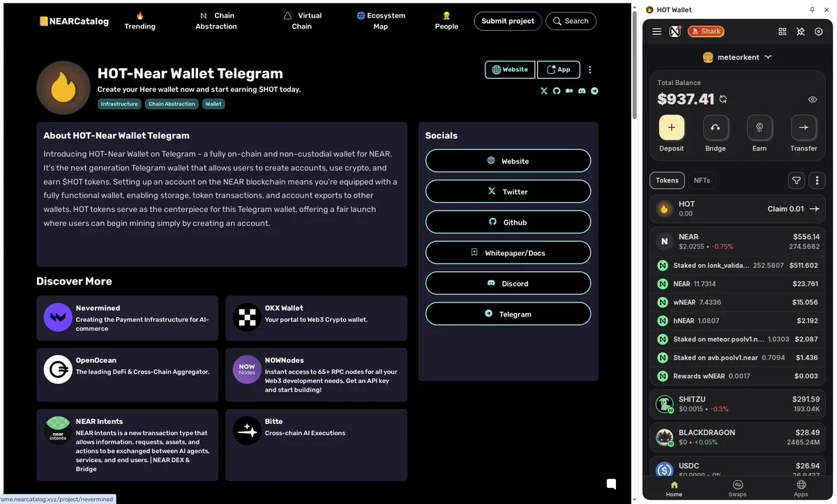Open the People nav item
Viewport: 837px width, 504px height.
coord(446,21)
